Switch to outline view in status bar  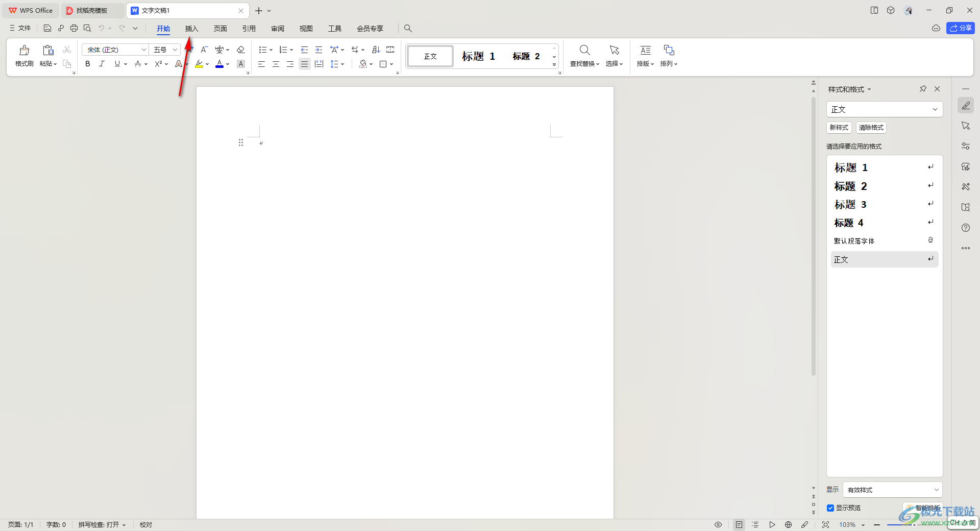755,524
